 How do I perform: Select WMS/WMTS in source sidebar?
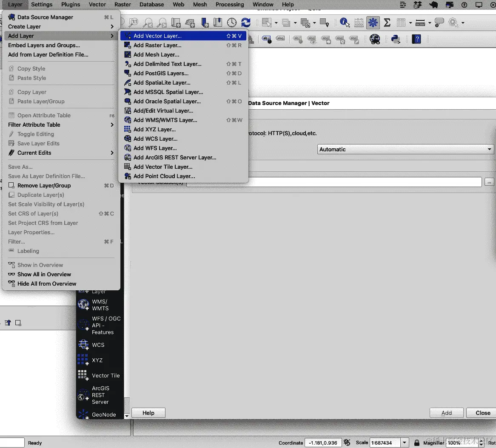[100, 305]
